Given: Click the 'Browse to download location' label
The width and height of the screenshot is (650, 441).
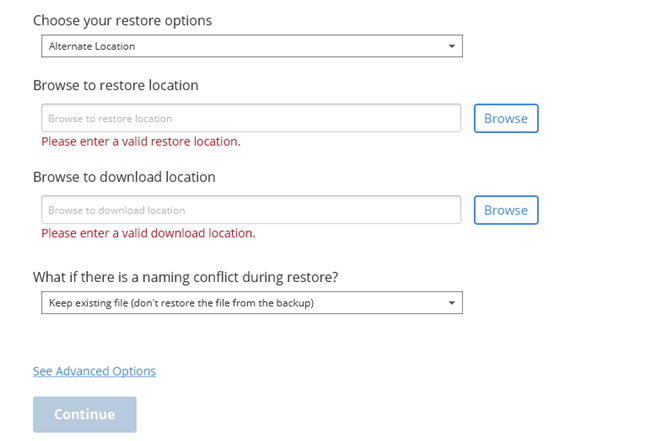Looking at the screenshot, I should click(124, 177).
